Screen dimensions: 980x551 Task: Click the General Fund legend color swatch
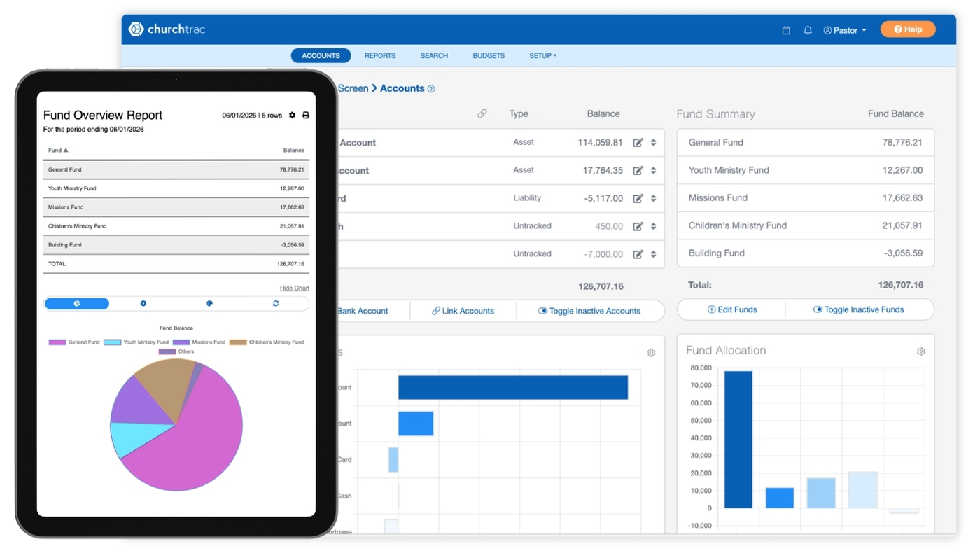(57, 342)
